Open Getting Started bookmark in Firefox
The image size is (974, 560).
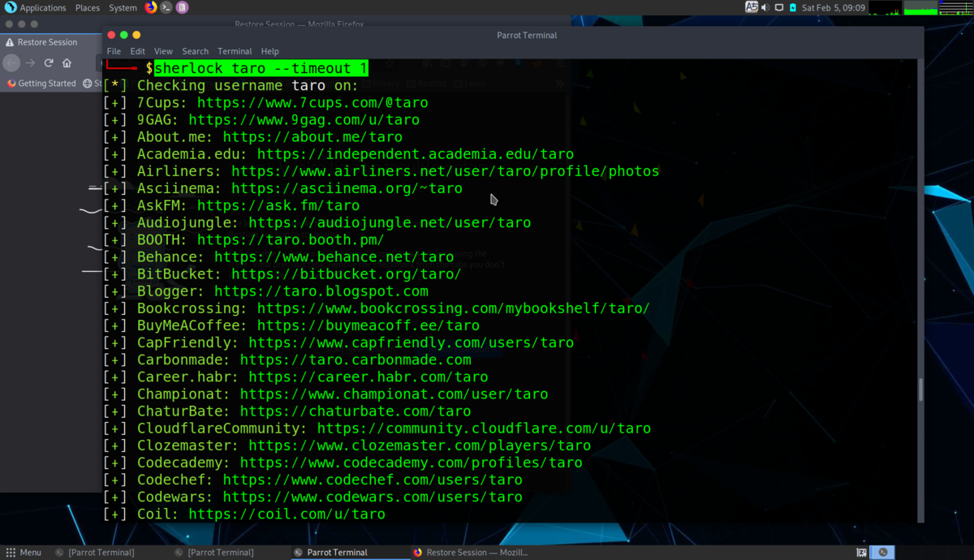[x=41, y=83]
